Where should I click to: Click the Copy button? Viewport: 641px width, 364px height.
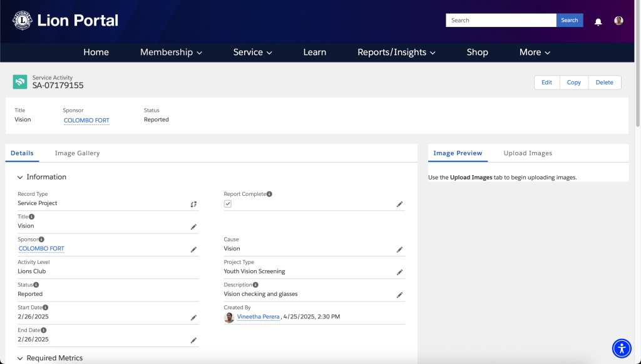click(x=574, y=83)
